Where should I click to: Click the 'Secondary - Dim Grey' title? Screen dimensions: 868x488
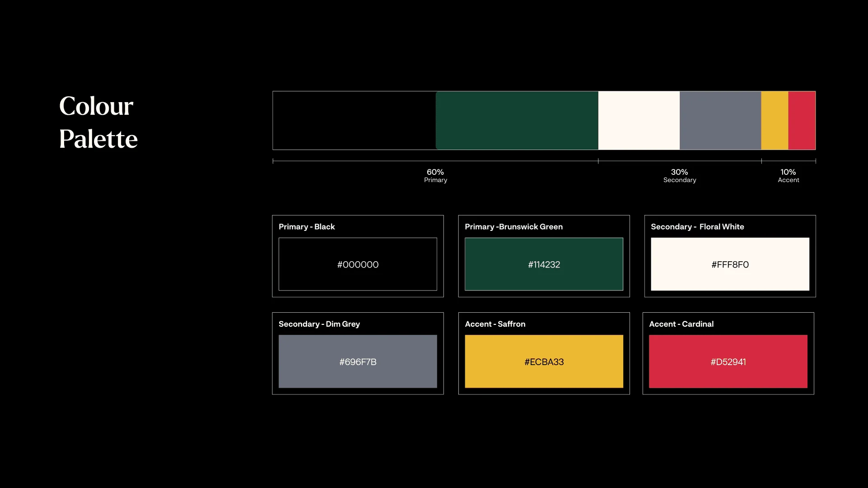pyautogui.click(x=319, y=324)
